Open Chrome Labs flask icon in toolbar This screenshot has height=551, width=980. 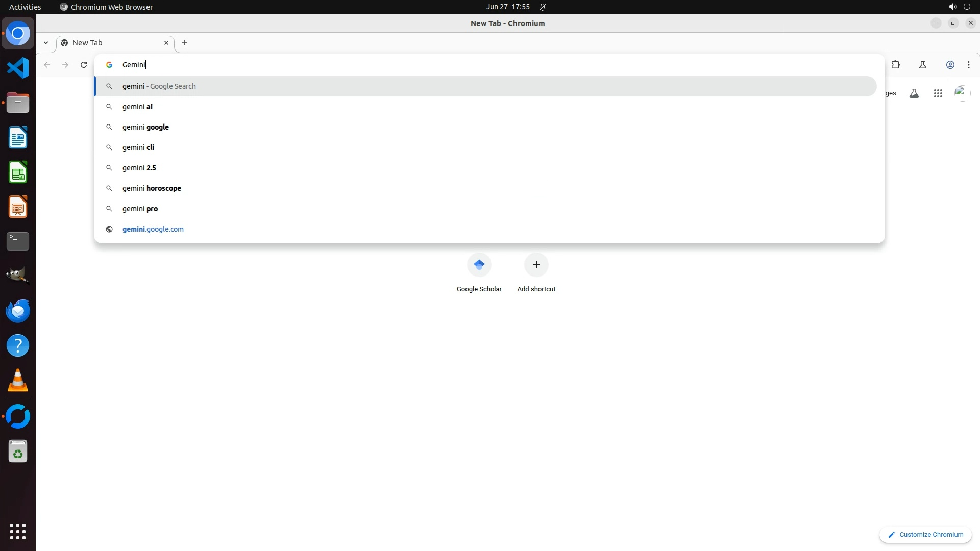[x=922, y=65]
